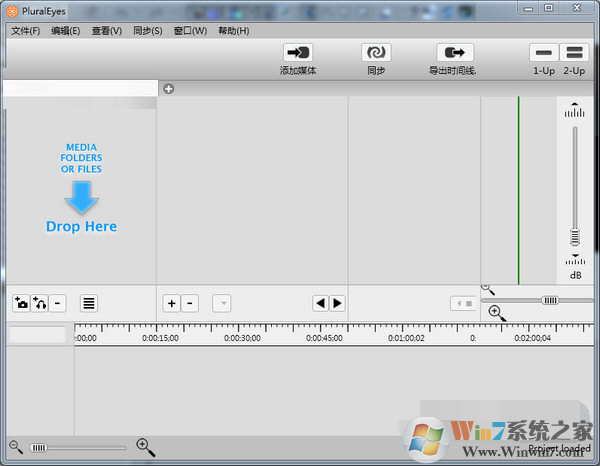This screenshot has height=466, width=600.
Task: Click the plus button under the preview panel
Action: coord(172,303)
